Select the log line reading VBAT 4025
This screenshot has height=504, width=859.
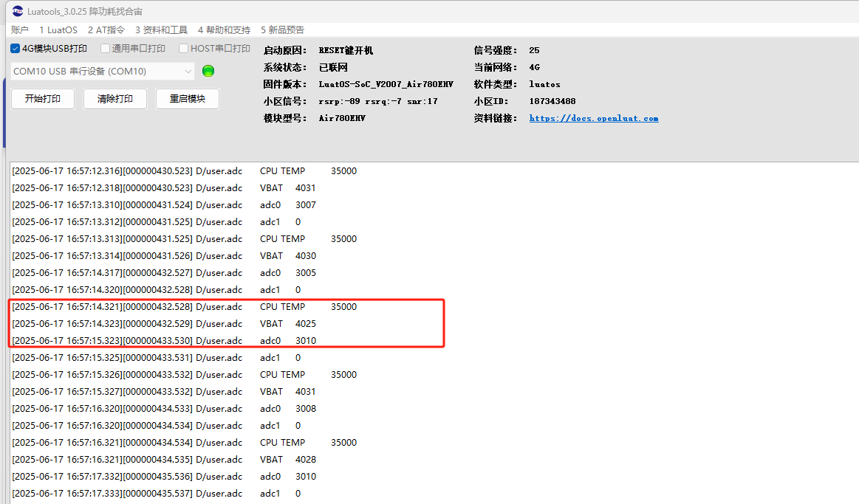tap(185, 323)
